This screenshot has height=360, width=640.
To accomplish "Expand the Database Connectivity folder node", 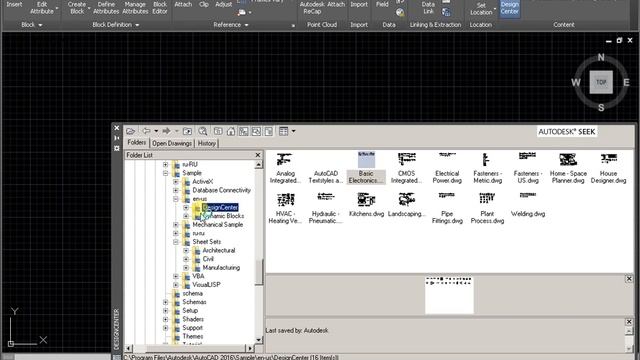I will coord(176,190).
